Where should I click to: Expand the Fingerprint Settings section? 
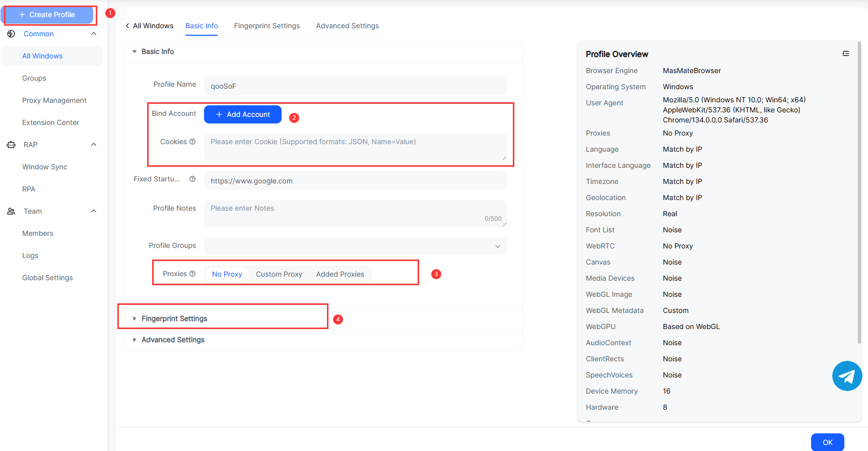(x=174, y=318)
